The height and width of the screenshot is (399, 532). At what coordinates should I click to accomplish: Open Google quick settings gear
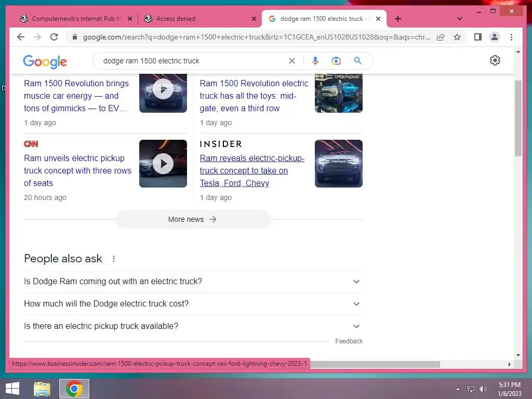[495, 60]
